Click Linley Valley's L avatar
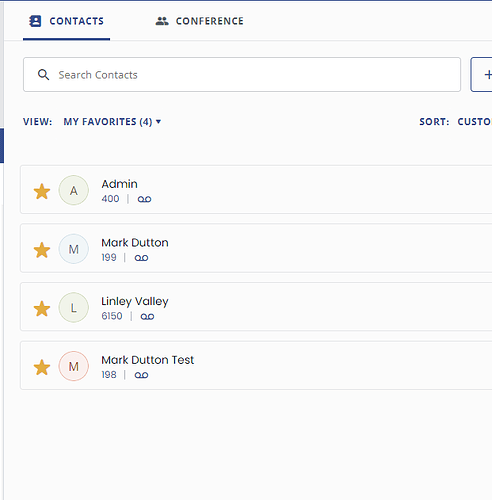 pos(74,308)
